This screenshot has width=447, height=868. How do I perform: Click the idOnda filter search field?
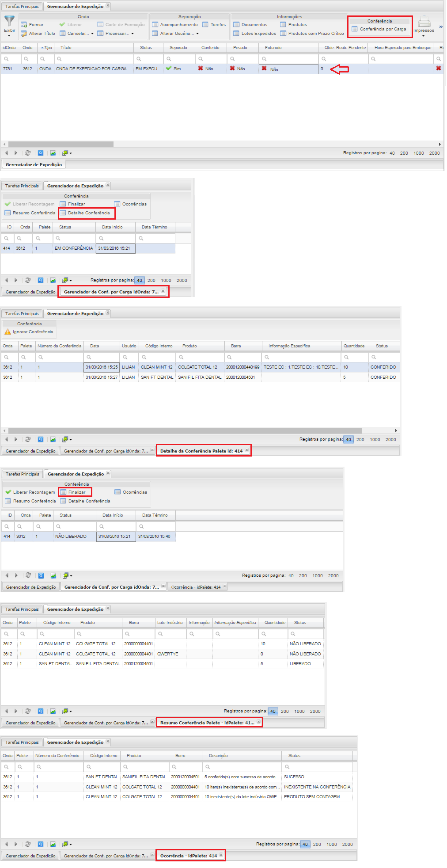[x=11, y=59]
